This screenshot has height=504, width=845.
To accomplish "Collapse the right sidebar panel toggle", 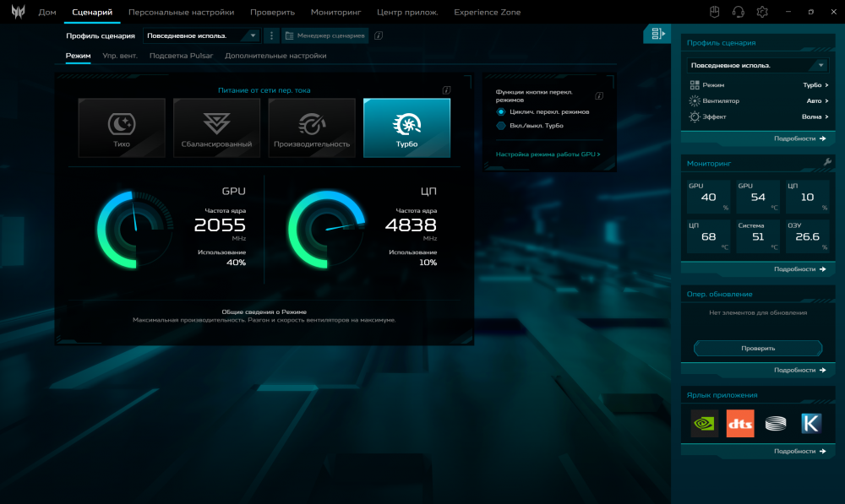I will [x=657, y=34].
